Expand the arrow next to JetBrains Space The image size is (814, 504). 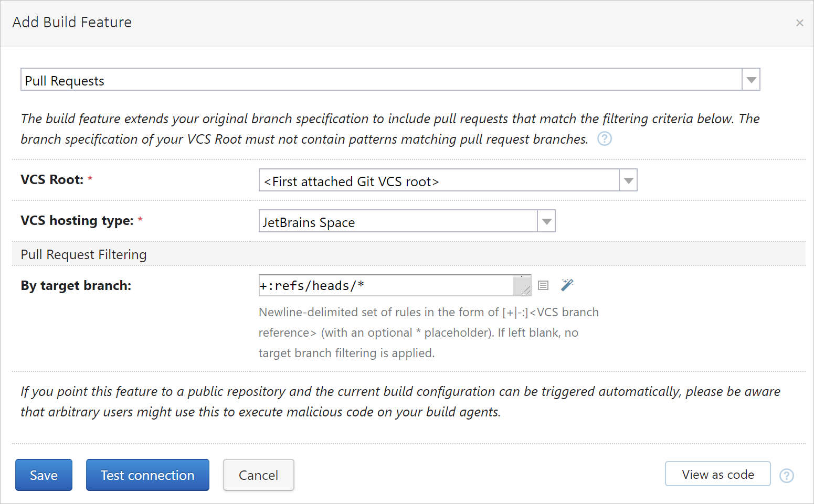[x=546, y=222]
